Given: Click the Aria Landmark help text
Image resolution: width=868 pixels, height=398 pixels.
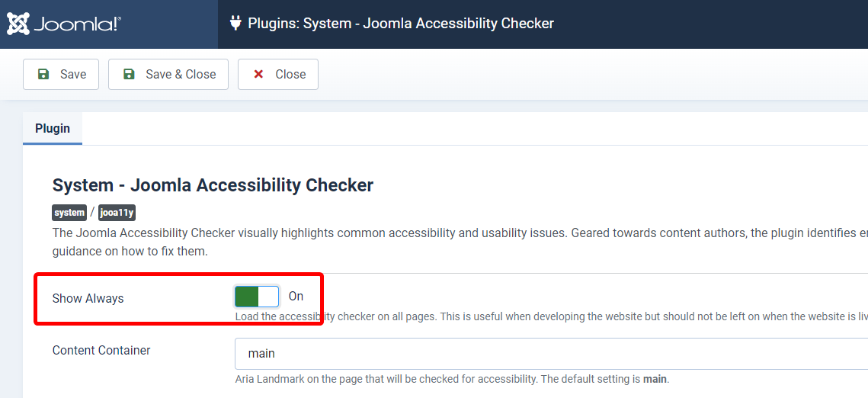Looking at the screenshot, I should 452,380.
